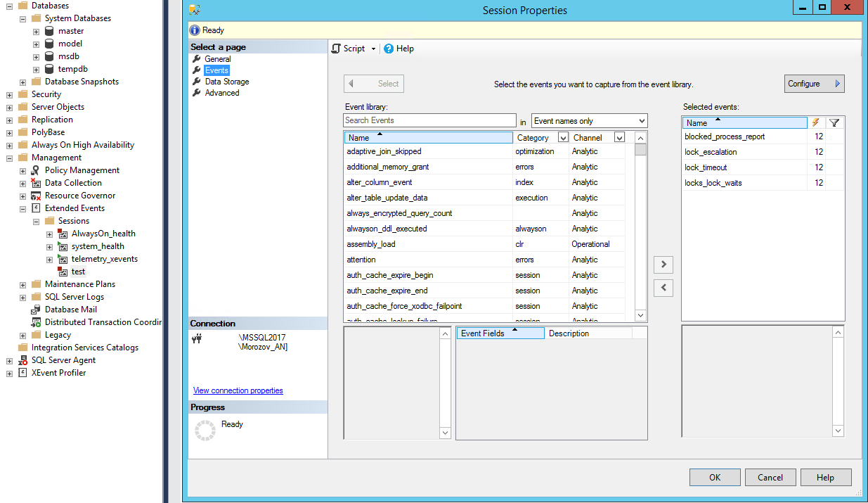Image resolution: width=868 pixels, height=503 pixels.
Task: Click the Policy Management icon
Action: (34, 170)
